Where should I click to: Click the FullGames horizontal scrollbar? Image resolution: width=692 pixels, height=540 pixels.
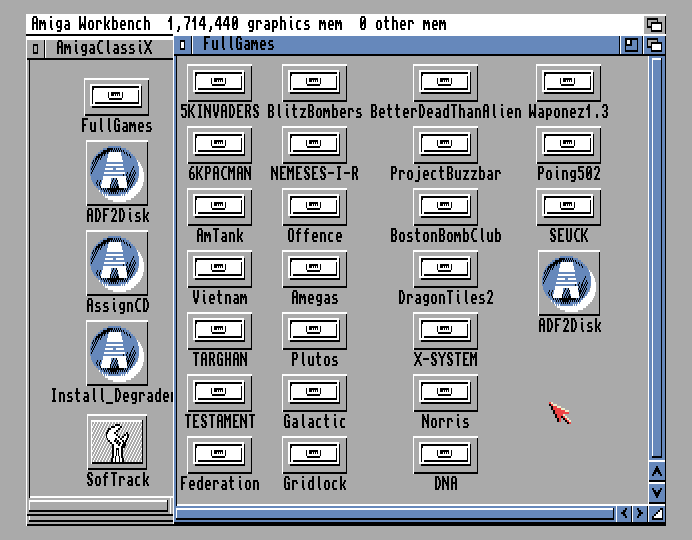tap(395, 514)
